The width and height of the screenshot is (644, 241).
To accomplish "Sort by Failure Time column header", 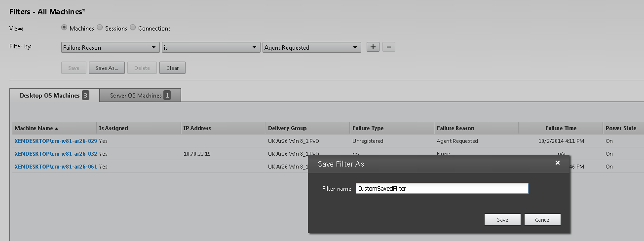I will (x=561, y=128).
